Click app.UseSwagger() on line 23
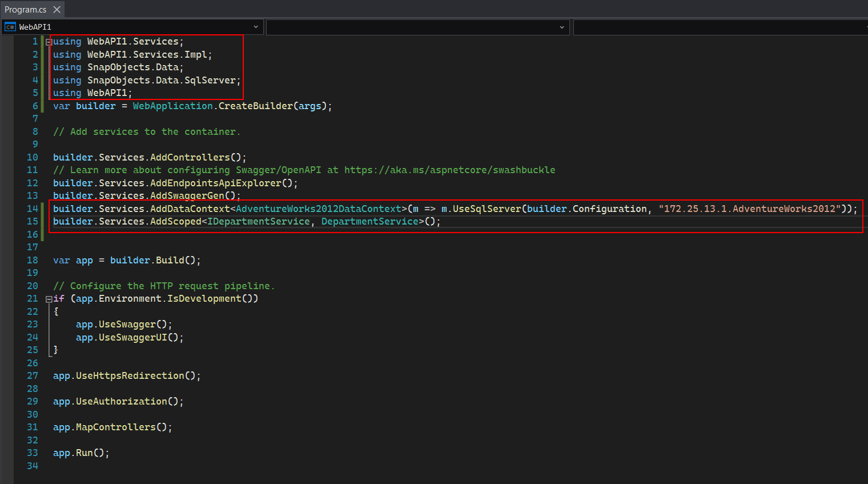Image resolution: width=868 pixels, height=484 pixels. click(121, 325)
